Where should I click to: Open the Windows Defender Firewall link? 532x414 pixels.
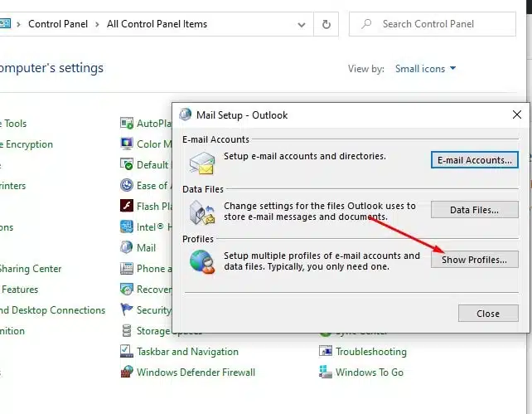(196, 372)
